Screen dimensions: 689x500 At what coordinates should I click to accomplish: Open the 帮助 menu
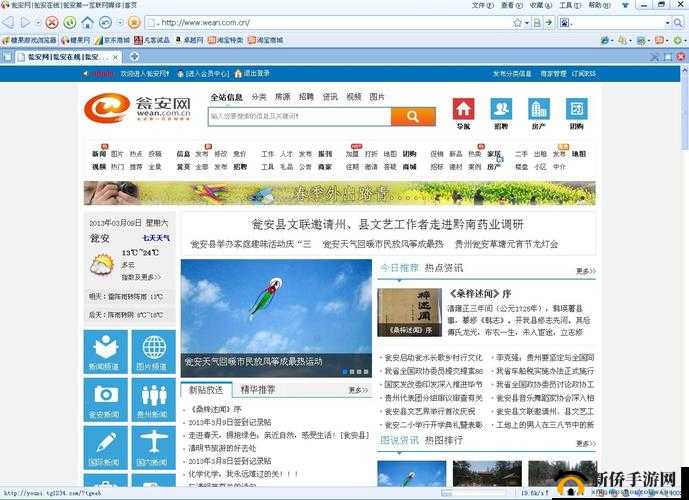click(x=599, y=5)
